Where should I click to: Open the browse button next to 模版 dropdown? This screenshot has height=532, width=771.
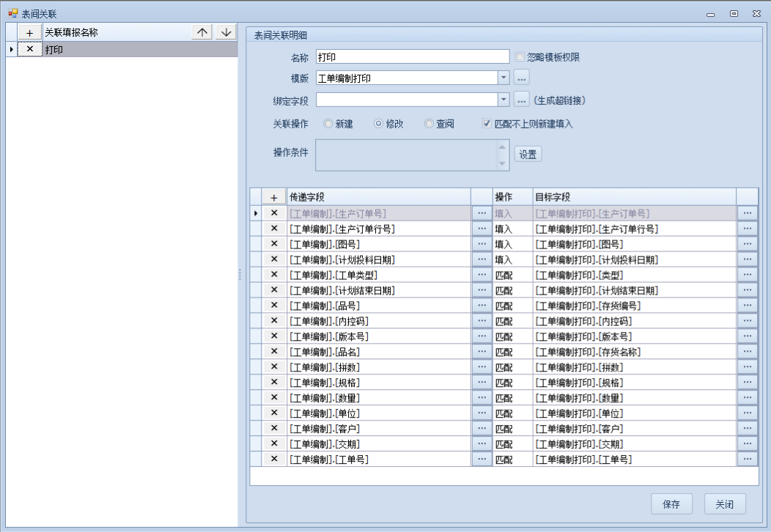pyautogui.click(x=521, y=78)
